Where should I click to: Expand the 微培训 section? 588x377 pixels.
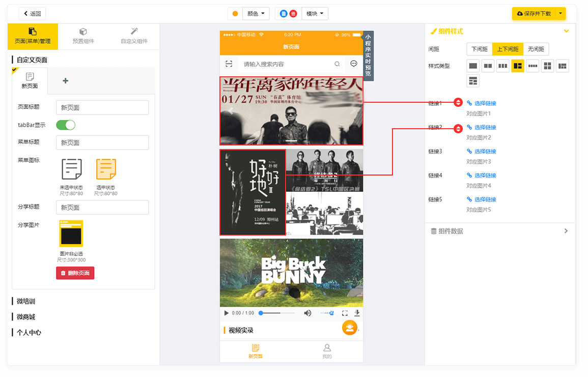(26, 301)
